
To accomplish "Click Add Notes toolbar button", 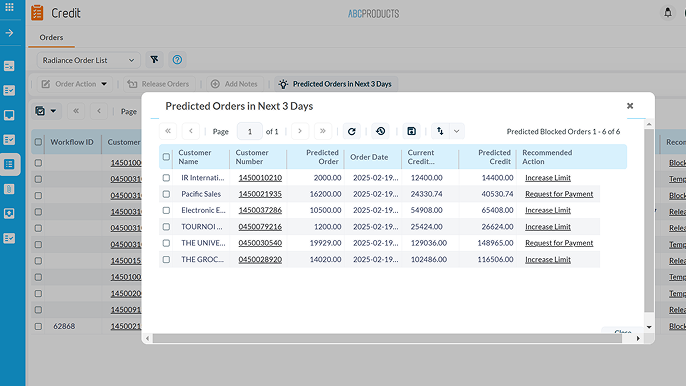I will [x=235, y=84].
